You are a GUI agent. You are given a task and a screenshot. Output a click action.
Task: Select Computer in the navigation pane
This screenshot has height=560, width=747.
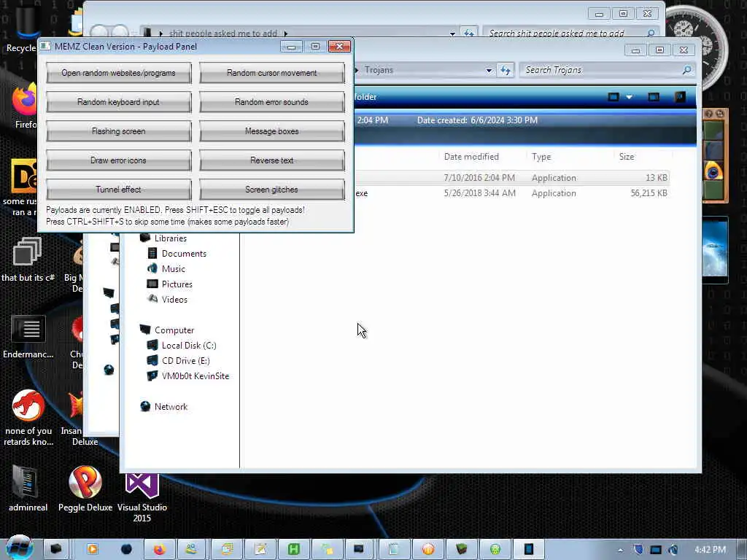(x=174, y=330)
